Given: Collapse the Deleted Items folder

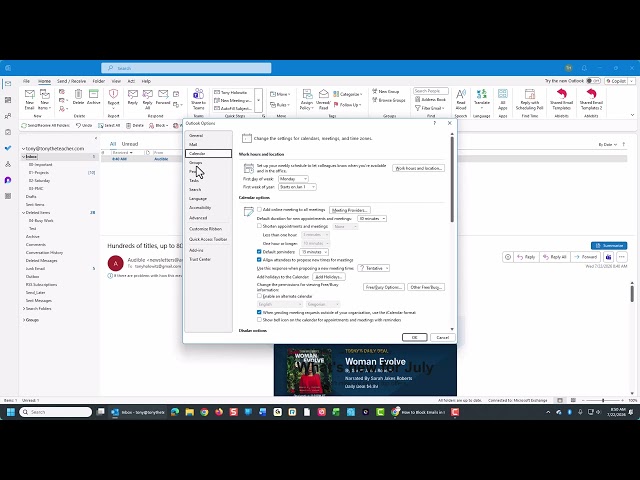Looking at the screenshot, I should [x=23, y=213].
